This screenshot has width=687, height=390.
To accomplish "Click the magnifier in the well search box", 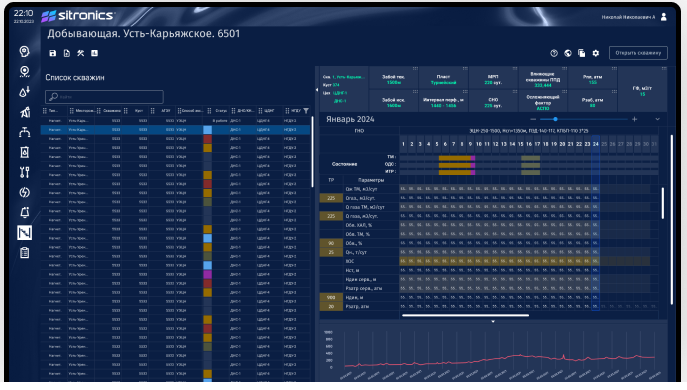I will point(53,96).
